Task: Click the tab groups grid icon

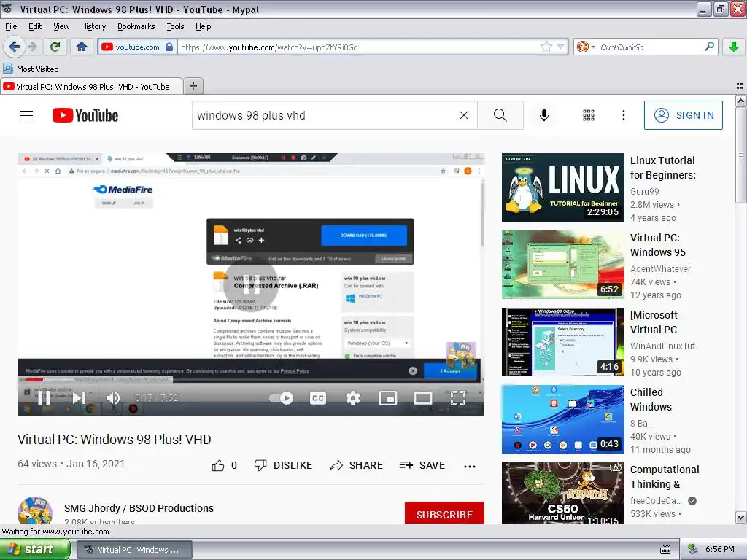Action: tap(740, 86)
